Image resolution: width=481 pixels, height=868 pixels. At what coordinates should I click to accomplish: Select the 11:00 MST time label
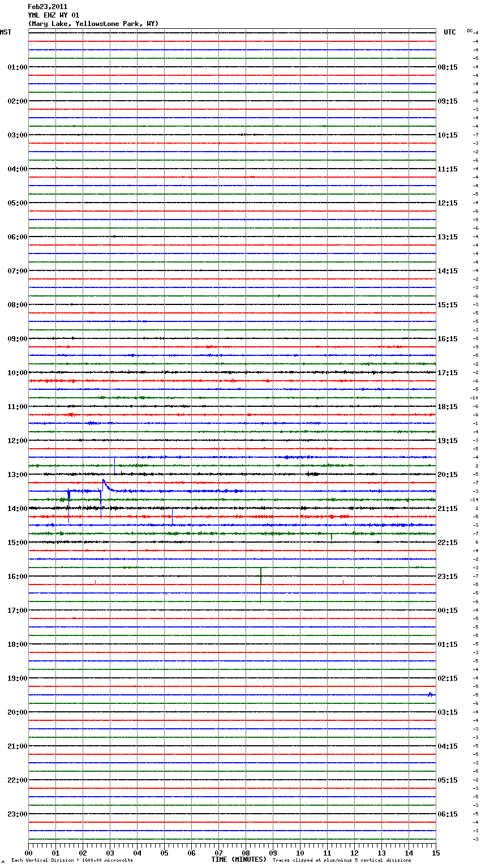pos(18,407)
